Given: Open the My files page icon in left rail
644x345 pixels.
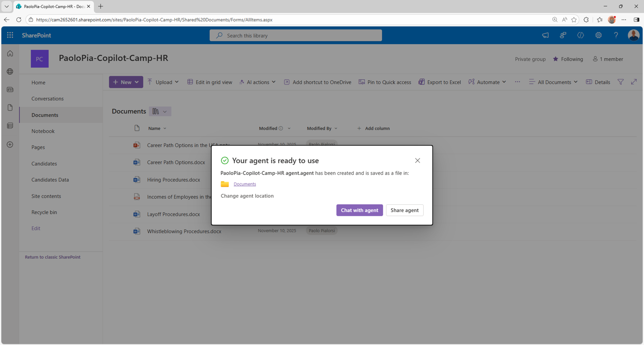Looking at the screenshot, I should [10, 107].
